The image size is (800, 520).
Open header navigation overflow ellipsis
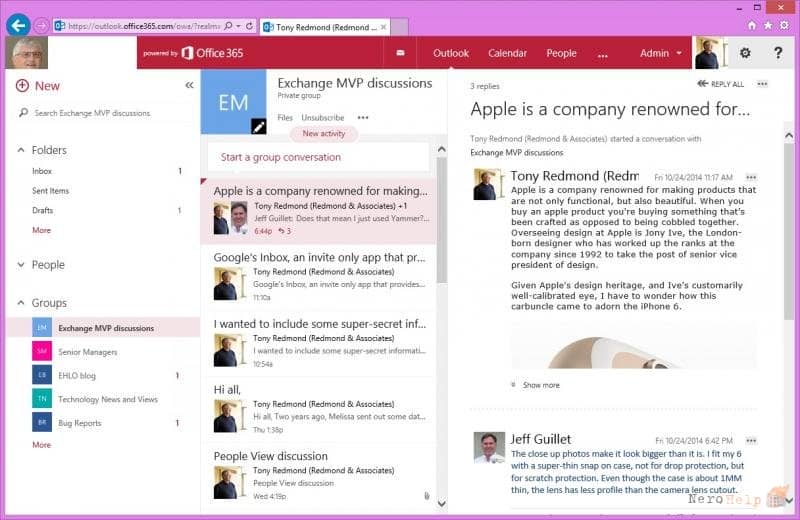603,55
